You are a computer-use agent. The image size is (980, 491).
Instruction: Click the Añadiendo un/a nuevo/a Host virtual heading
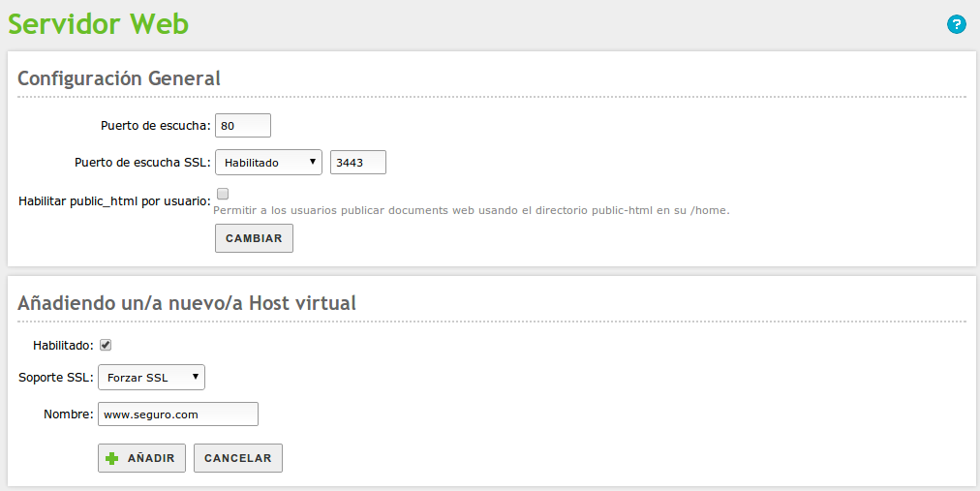coord(187,303)
